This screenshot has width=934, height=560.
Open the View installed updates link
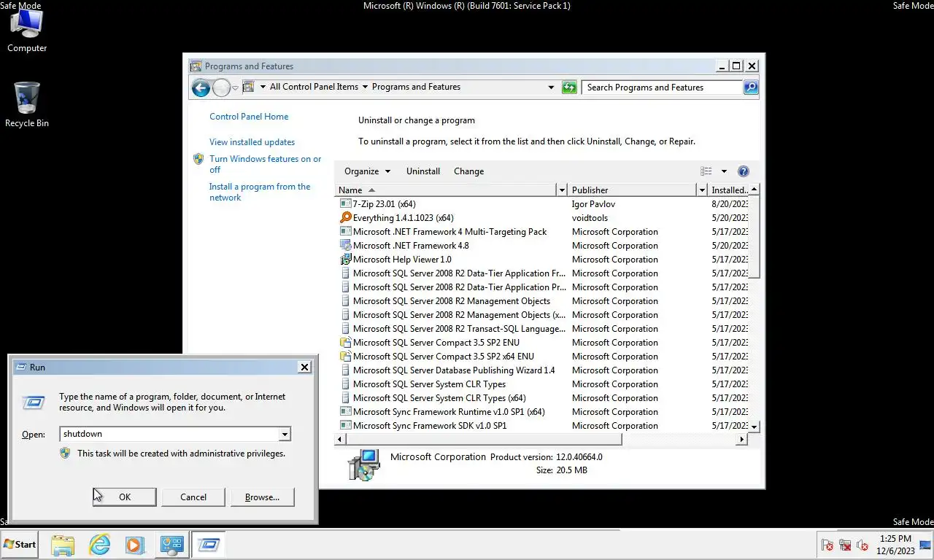click(x=252, y=142)
